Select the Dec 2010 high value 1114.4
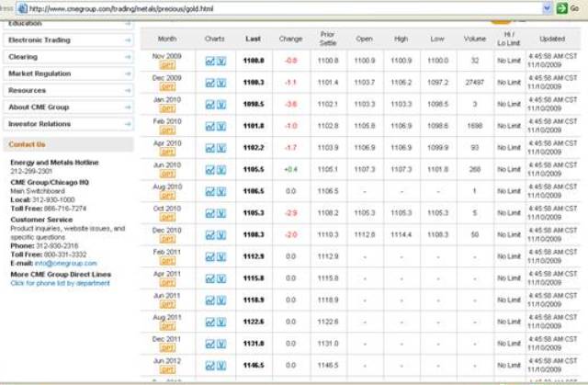 coord(401,234)
